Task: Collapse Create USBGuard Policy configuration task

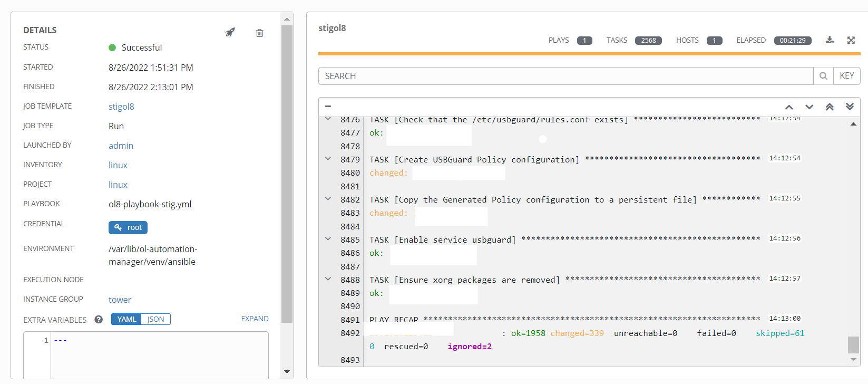Action: click(x=328, y=159)
